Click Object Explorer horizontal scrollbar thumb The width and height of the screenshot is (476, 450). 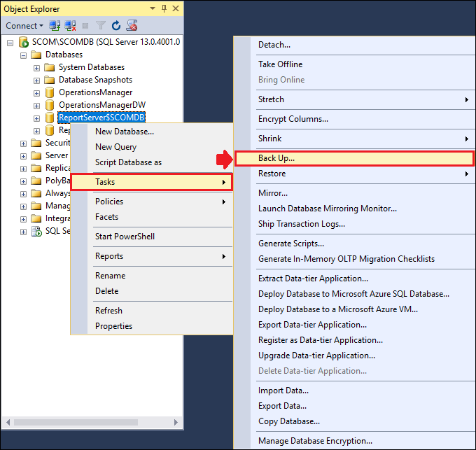[76, 422]
